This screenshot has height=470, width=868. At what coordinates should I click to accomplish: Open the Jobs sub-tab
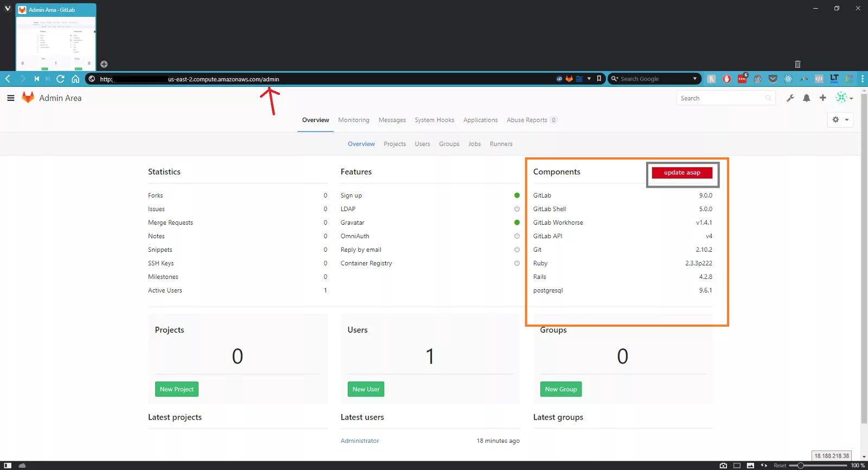click(474, 144)
